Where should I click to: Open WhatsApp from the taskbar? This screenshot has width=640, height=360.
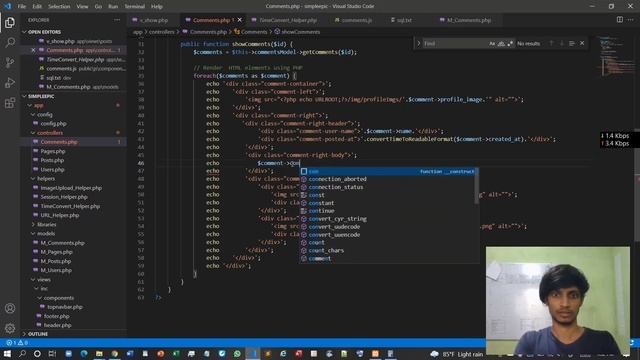tap(237, 353)
